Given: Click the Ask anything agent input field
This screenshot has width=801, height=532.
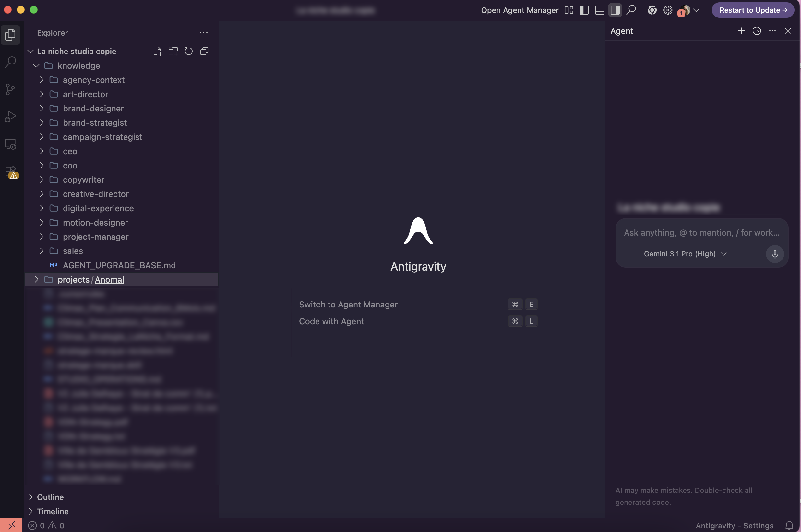Looking at the screenshot, I should tap(701, 233).
